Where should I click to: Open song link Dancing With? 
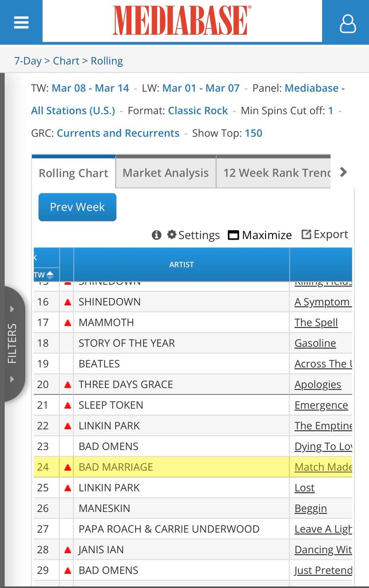click(x=323, y=550)
